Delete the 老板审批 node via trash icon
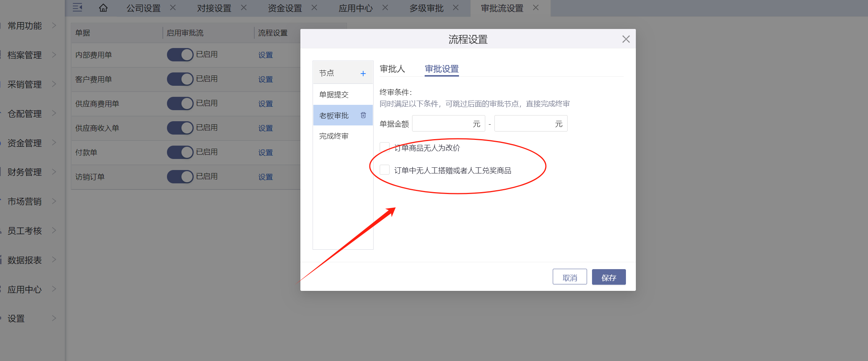This screenshot has width=868, height=361. (363, 115)
